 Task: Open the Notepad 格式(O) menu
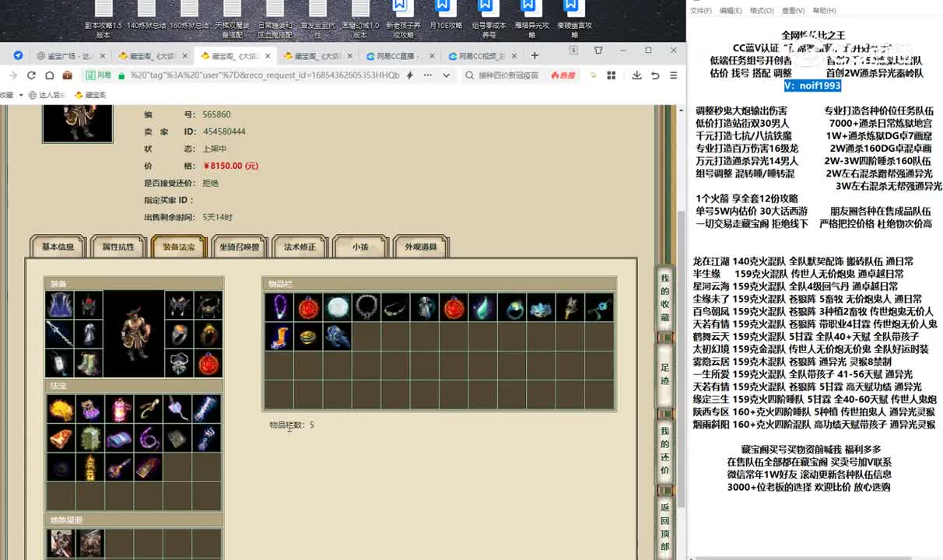(x=762, y=11)
